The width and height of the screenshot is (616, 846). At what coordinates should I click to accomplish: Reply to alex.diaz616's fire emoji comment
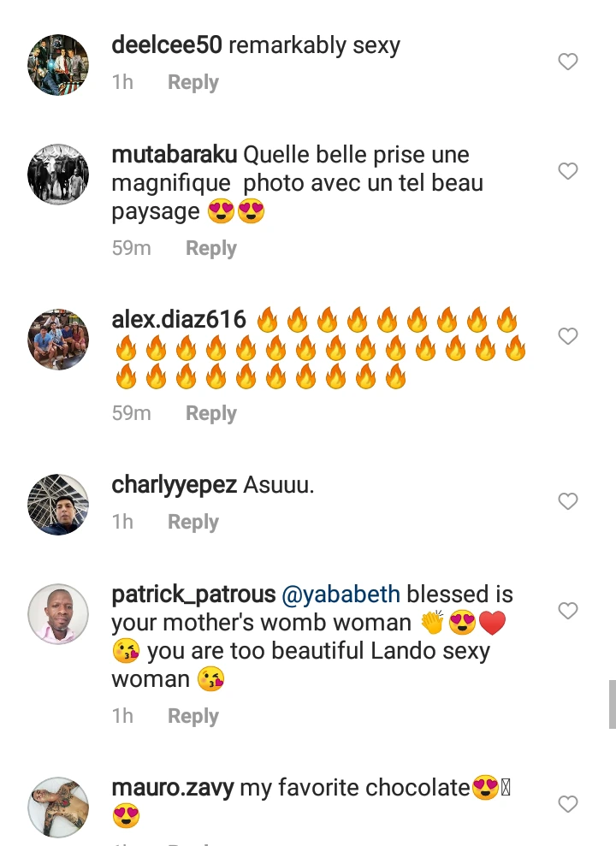(x=210, y=413)
